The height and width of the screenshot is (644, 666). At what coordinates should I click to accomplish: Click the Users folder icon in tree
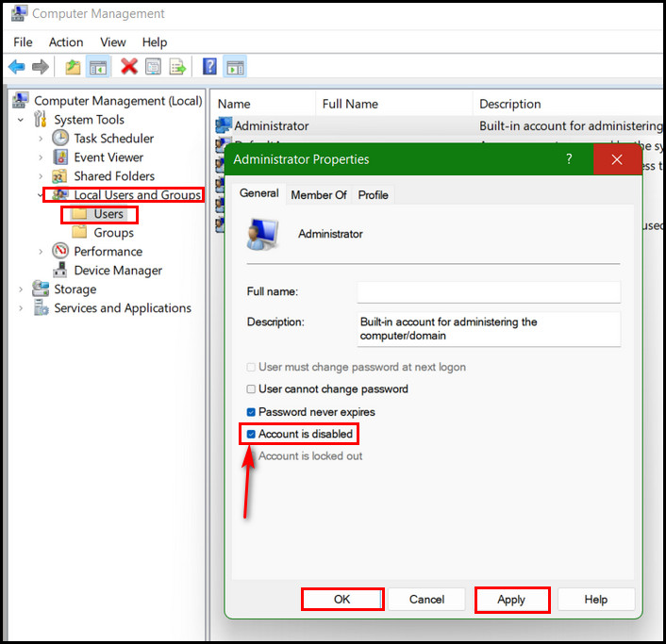click(79, 213)
